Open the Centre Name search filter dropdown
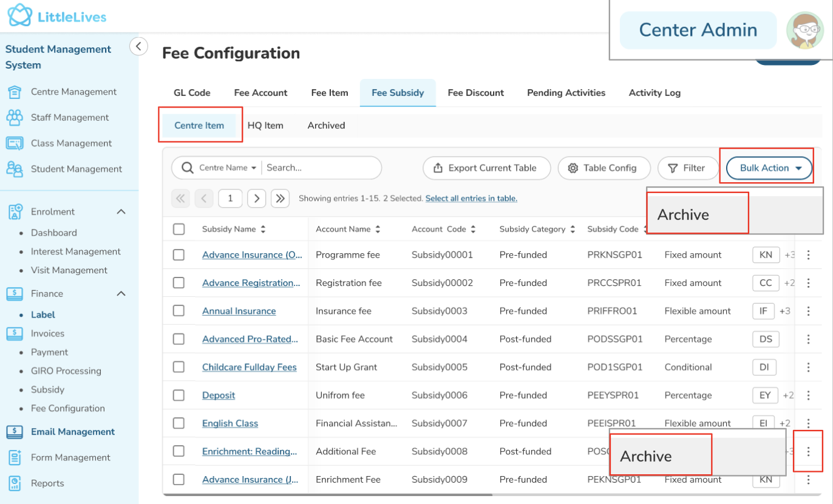Screen dimensions: 833x504 tap(228, 168)
